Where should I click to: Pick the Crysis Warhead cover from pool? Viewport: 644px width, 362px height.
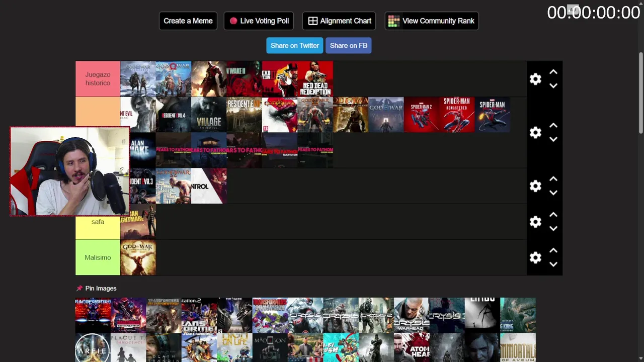coord(412,315)
